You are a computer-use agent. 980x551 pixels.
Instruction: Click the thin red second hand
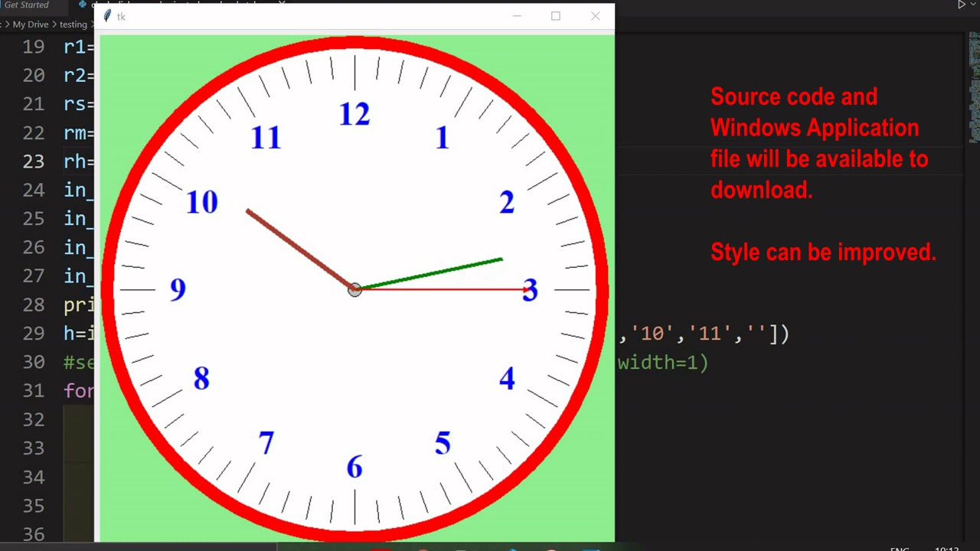pyautogui.click(x=444, y=289)
